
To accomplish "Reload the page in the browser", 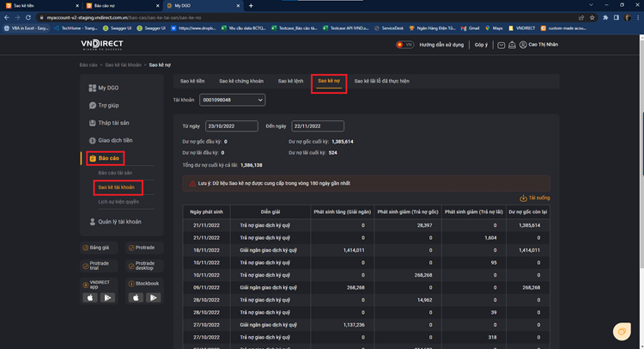I will click(x=28, y=18).
